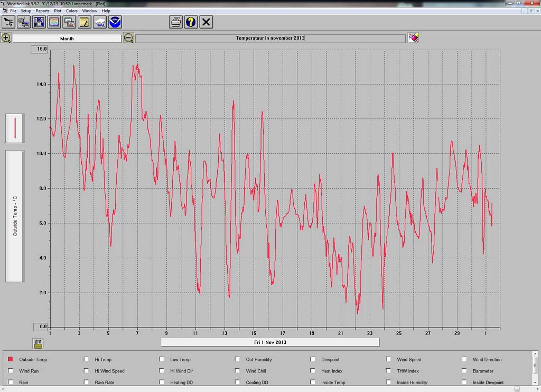Click the sensor list scroll up arrow

[x=535, y=353]
